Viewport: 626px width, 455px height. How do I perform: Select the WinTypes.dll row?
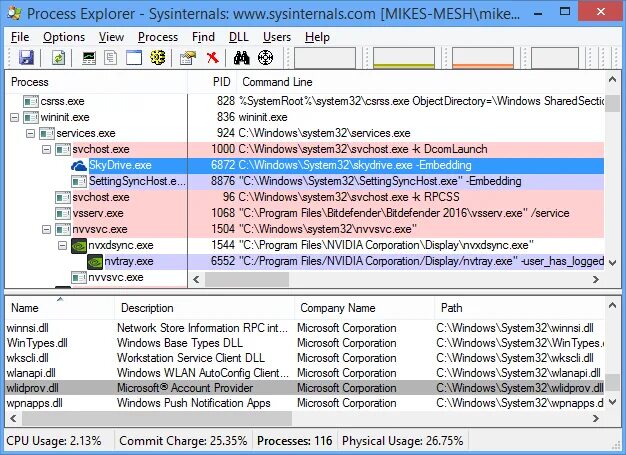click(x=305, y=343)
